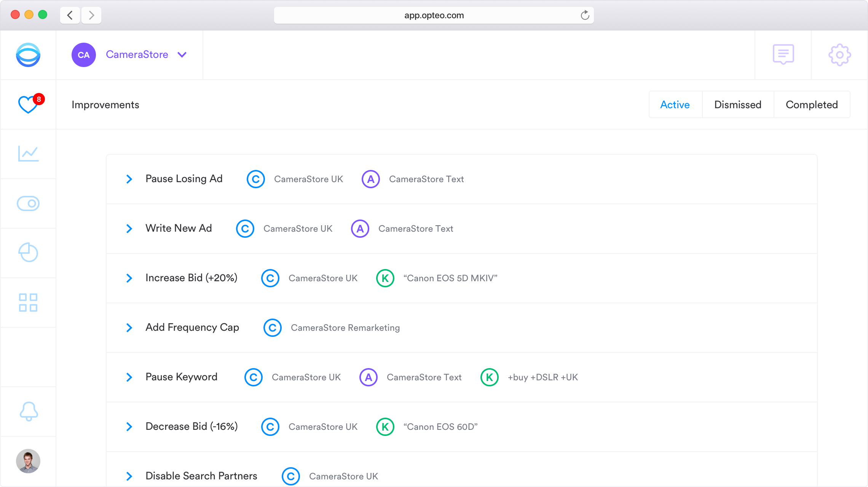Image resolution: width=868 pixels, height=487 pixels.
Task: Expand the Add Frequency Cap improvement
Action: click(129, 328)
